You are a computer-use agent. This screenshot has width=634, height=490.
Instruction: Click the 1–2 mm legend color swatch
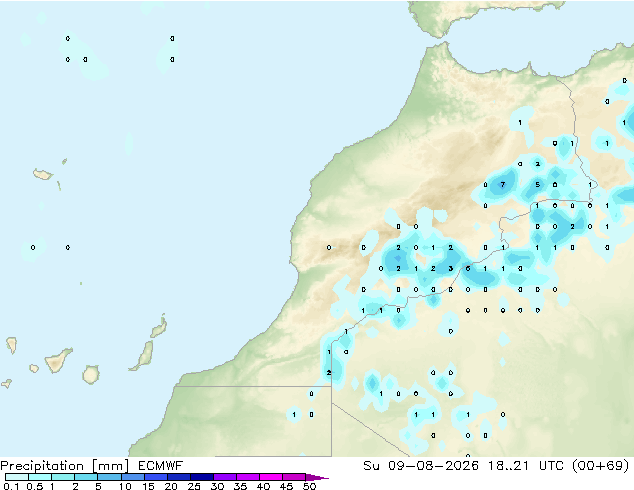(63, 477)
